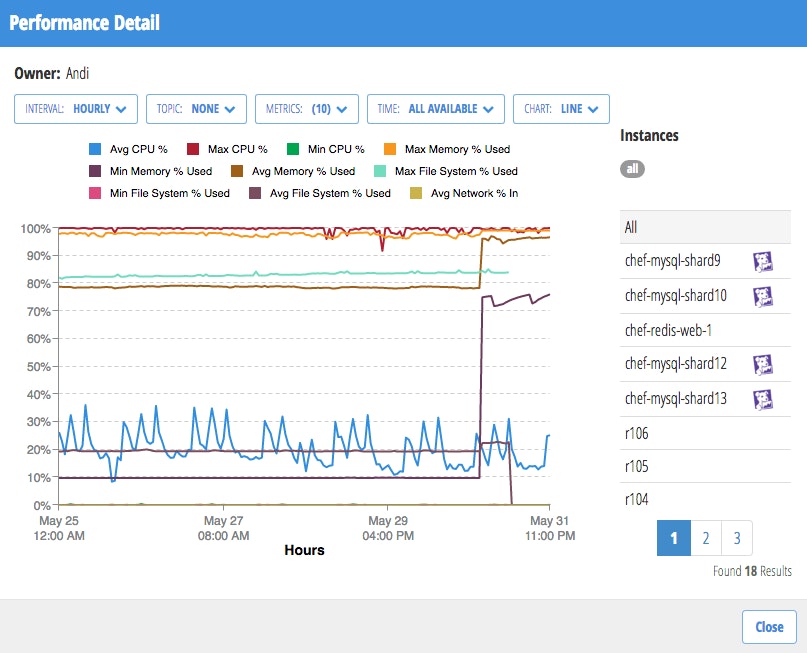Expand the Metrics (10) dropdown
This screenshot has height=653, width=807.
(x=306, y=109)
